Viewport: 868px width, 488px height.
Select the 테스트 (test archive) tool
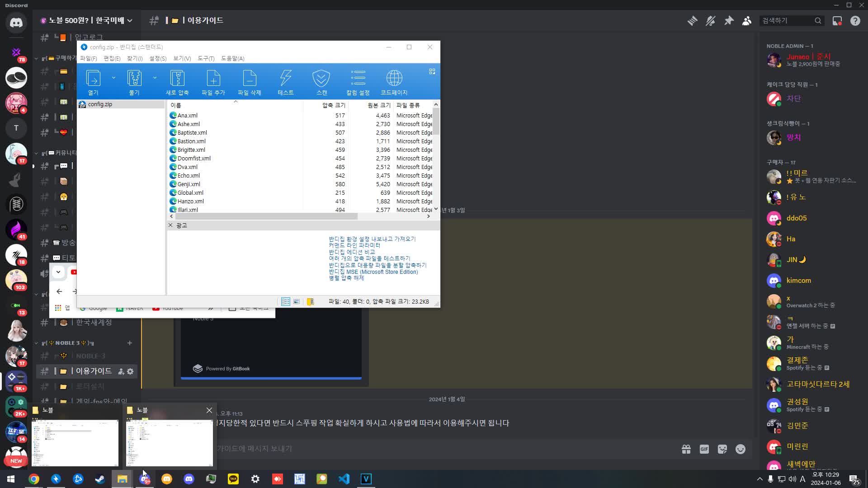tap(285, 81)
